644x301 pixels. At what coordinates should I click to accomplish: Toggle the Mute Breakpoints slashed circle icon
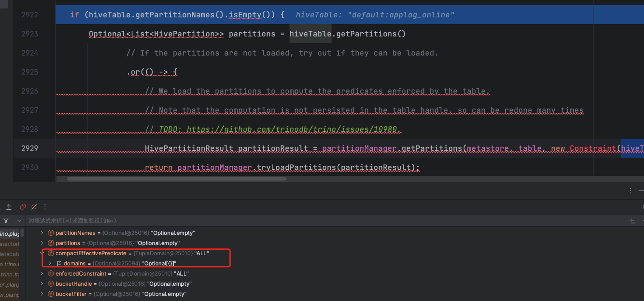coord(34,207)
